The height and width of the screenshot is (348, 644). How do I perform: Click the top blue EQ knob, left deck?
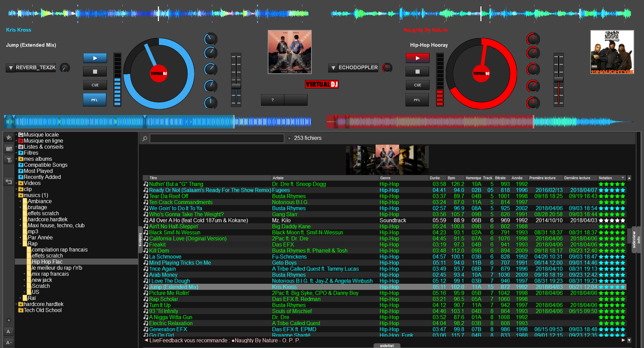click(x=211, y=39)
